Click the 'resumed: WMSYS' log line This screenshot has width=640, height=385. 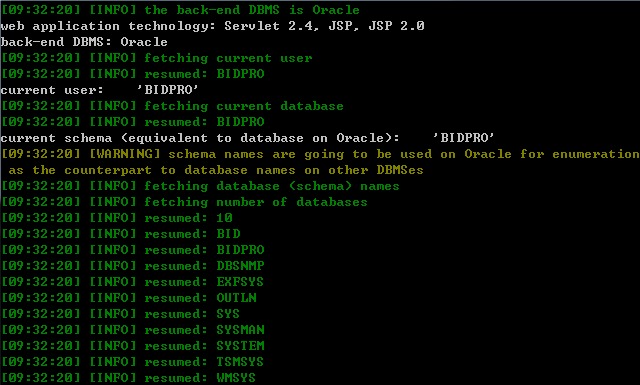tap(128, 378)
